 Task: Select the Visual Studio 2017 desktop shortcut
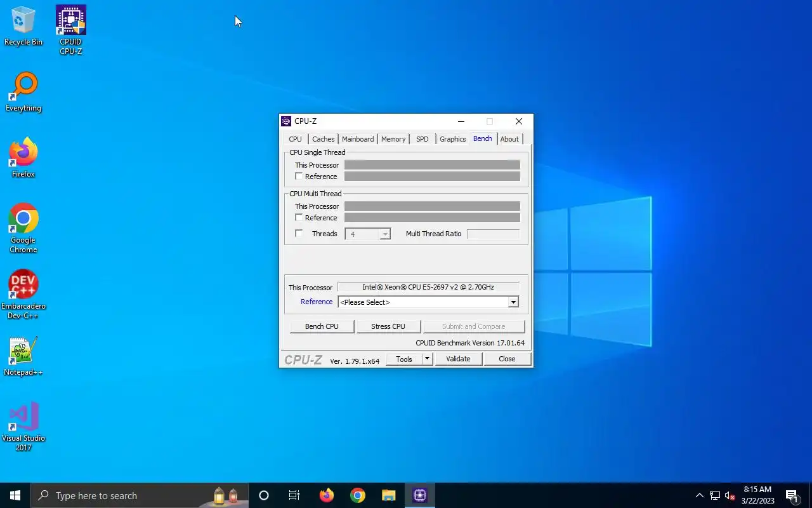[x=23, y=427]
